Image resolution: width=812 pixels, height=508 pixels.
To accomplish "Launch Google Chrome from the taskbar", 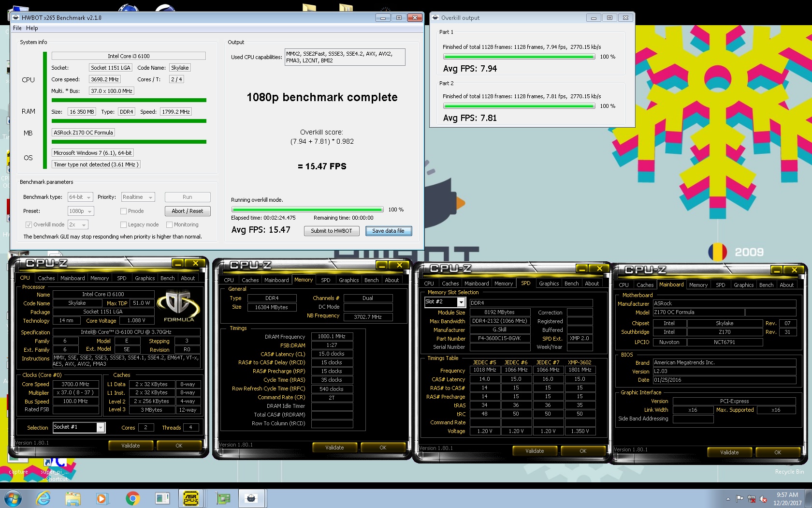I will click(x=132, y=498).
